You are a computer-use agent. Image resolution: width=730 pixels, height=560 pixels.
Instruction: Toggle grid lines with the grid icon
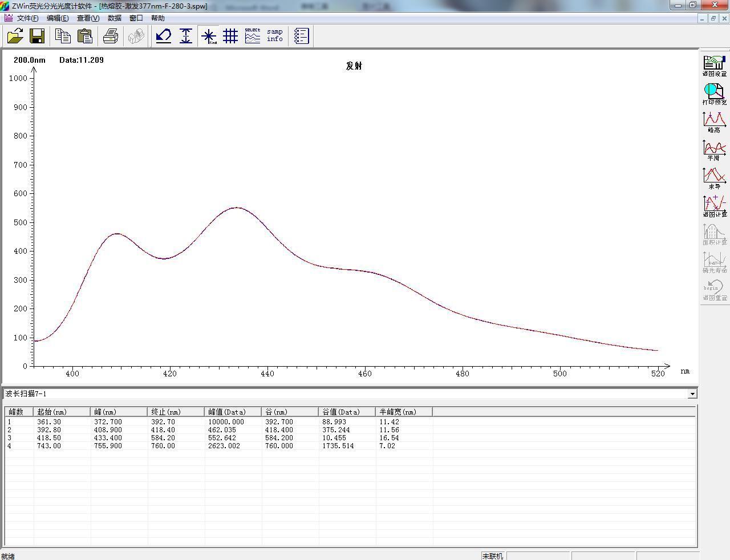230,36
